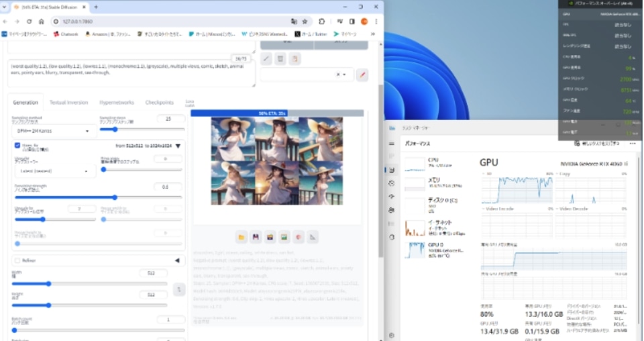Click the Batch count value field

170,320
